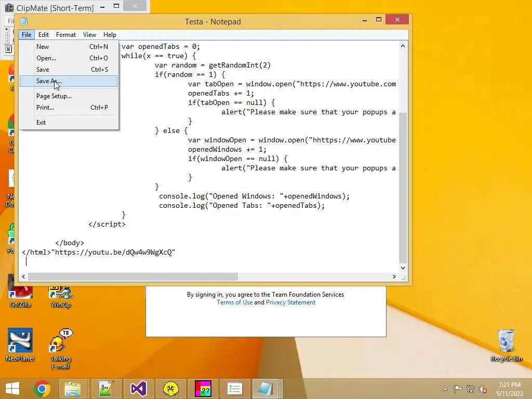Screen dimensions: 532x399
Task: Maximize the Notepad window
Action: tap(379, 20)
